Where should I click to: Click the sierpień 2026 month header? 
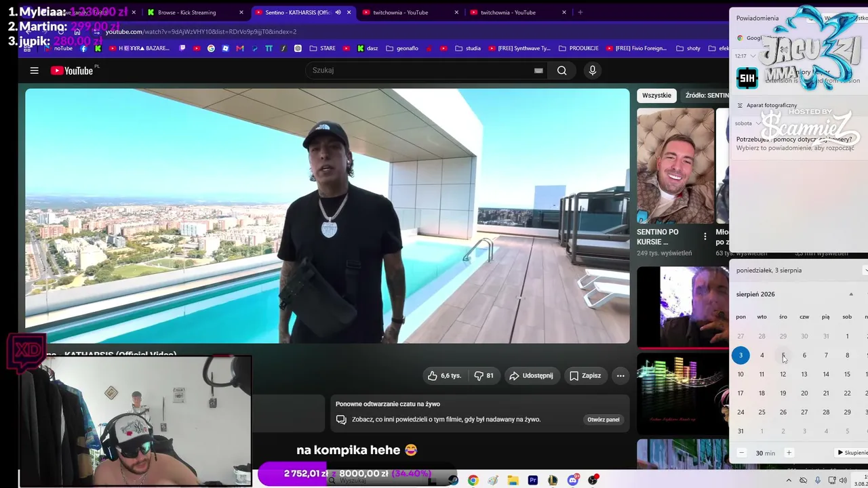[755, 294]
